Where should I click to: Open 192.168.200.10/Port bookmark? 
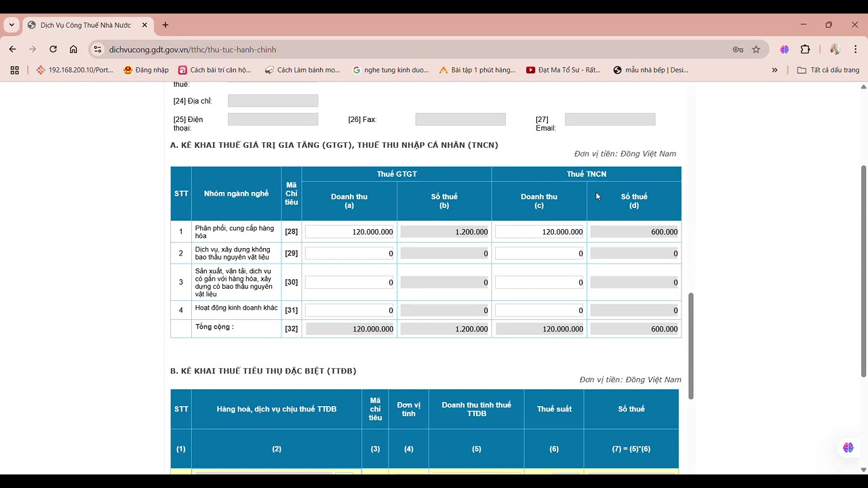(75, 70)
